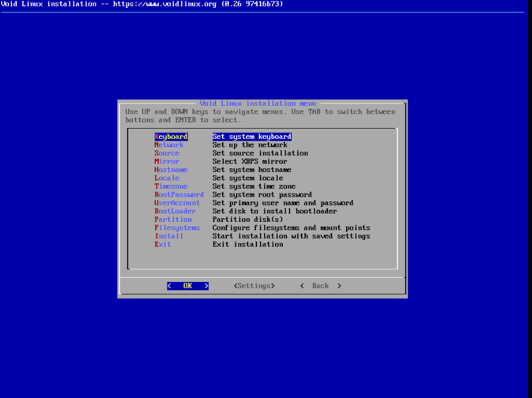Select the Keyboard menu entry
Viewport: 532px width, 398px height.
coord(170,136)
